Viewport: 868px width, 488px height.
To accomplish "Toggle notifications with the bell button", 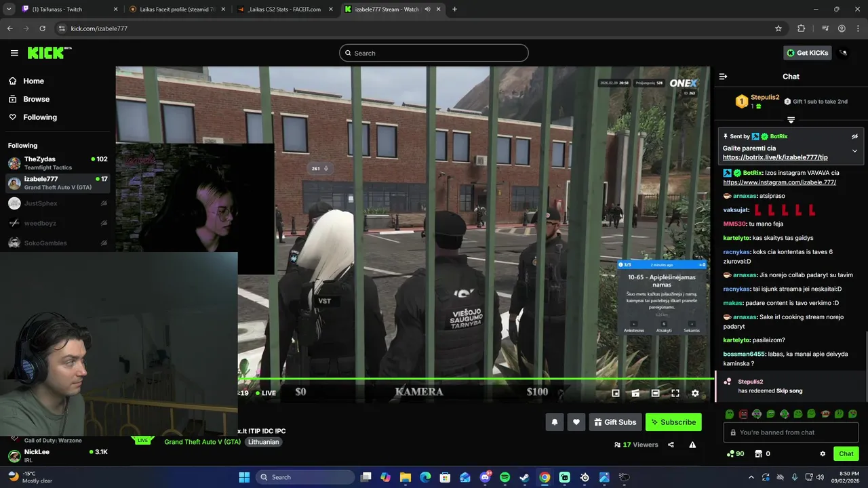I will pyautogui.click(x=554, y=422).
